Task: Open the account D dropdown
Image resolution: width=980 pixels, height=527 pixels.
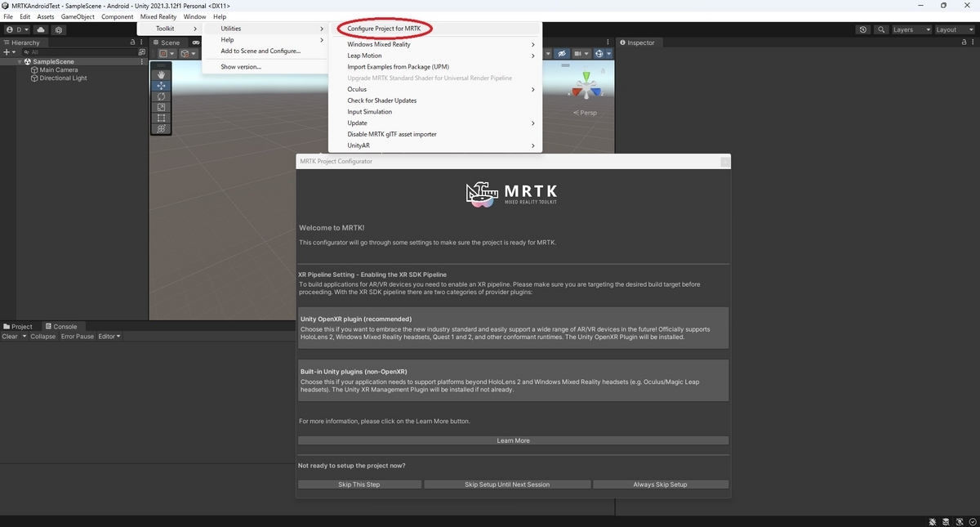Action: pos(16,29)
